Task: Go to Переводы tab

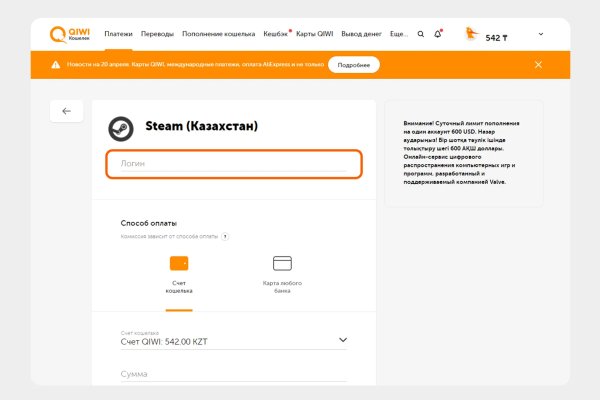Action: [x=157, y=34]
